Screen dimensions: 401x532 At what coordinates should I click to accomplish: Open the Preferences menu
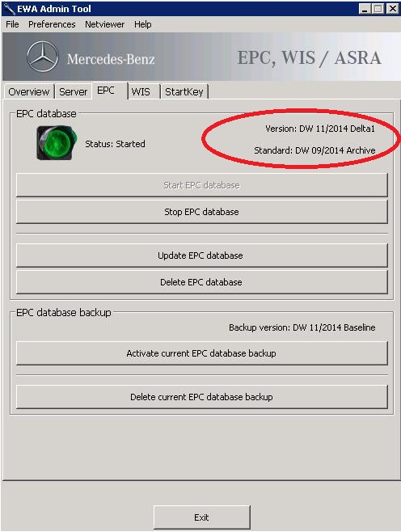(52, 24)
